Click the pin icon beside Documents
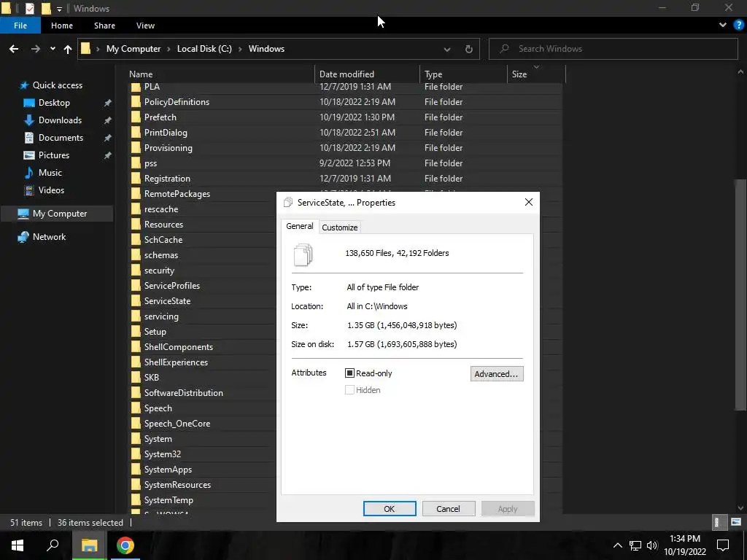This screenshot has width=747, height=560. [x=108, y=138]
